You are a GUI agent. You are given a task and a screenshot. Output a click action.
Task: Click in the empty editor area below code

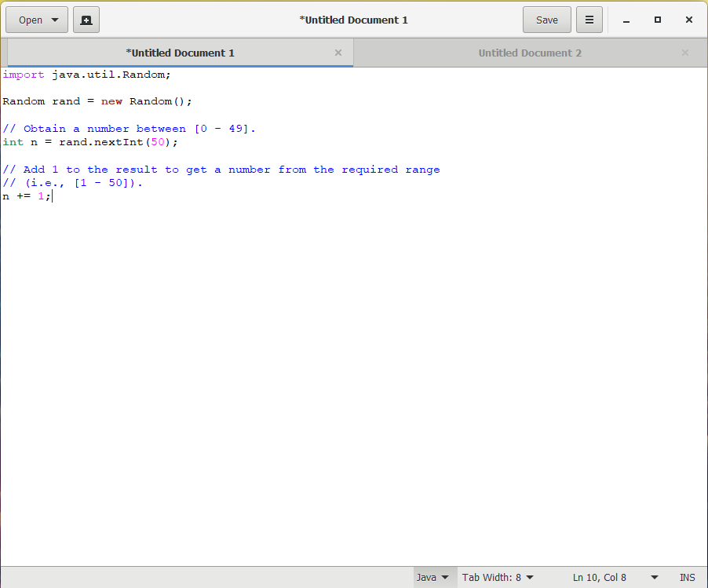pyautogui.click(x=353, y=377)
